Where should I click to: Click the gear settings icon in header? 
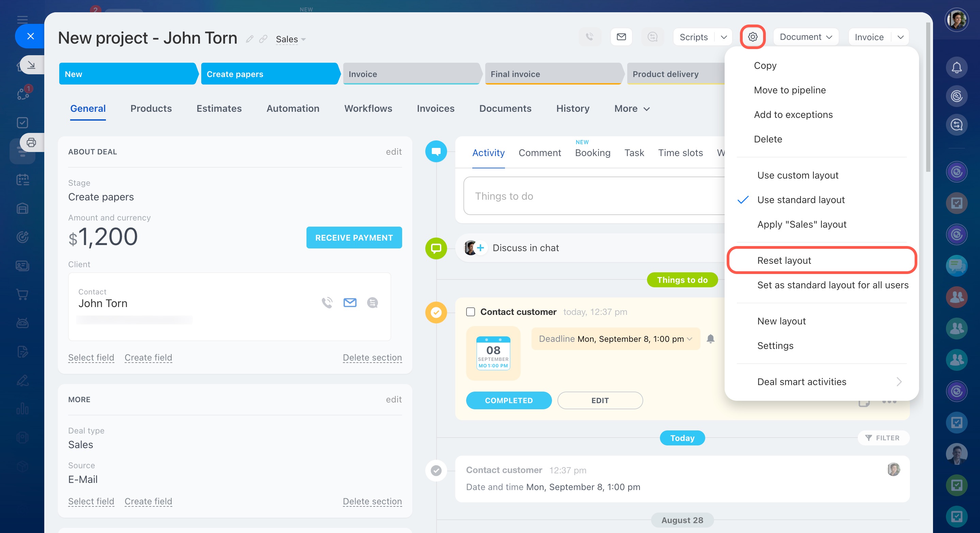tap(753, 37)
